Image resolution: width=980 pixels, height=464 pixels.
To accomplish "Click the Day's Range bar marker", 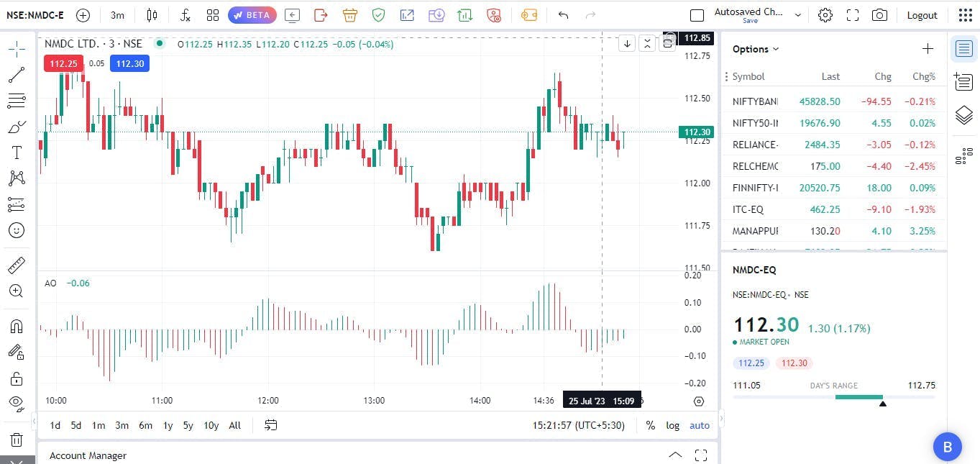I will [883, 403].
